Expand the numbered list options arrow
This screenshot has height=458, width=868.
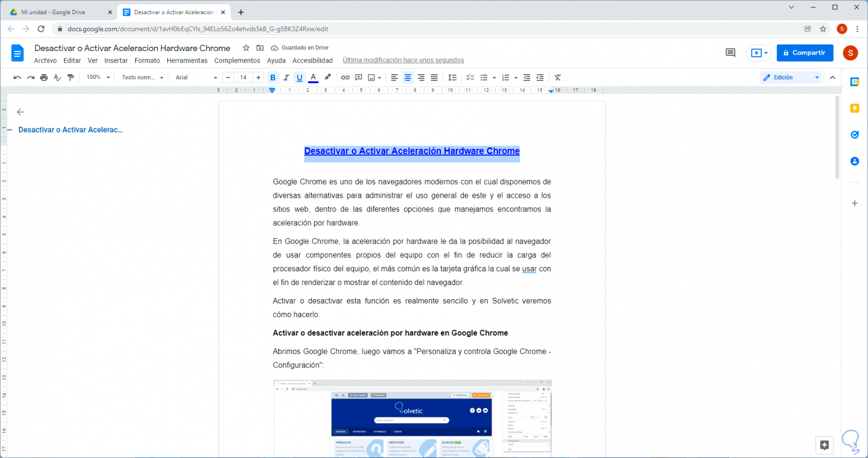point(516,77)
